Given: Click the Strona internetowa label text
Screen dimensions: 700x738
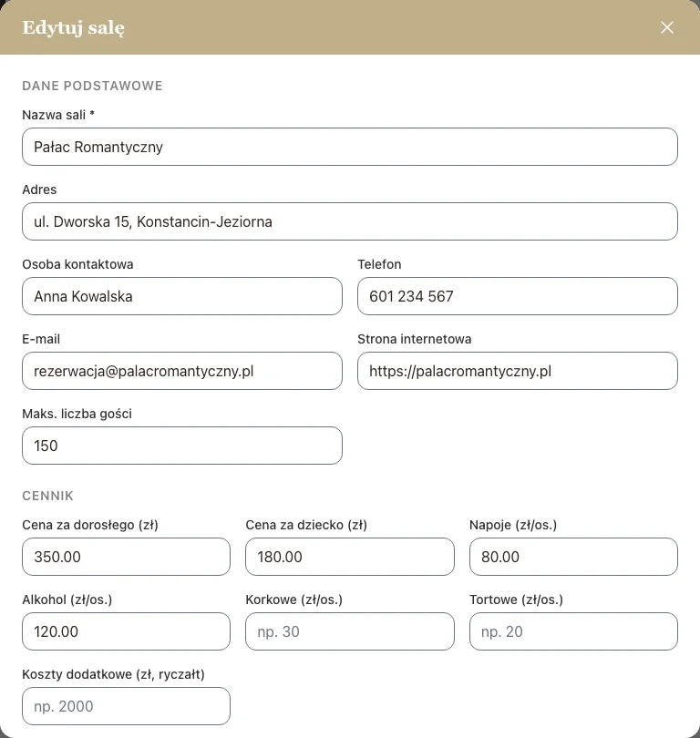Looking at the screenshot, I should [x=414, y=339].
